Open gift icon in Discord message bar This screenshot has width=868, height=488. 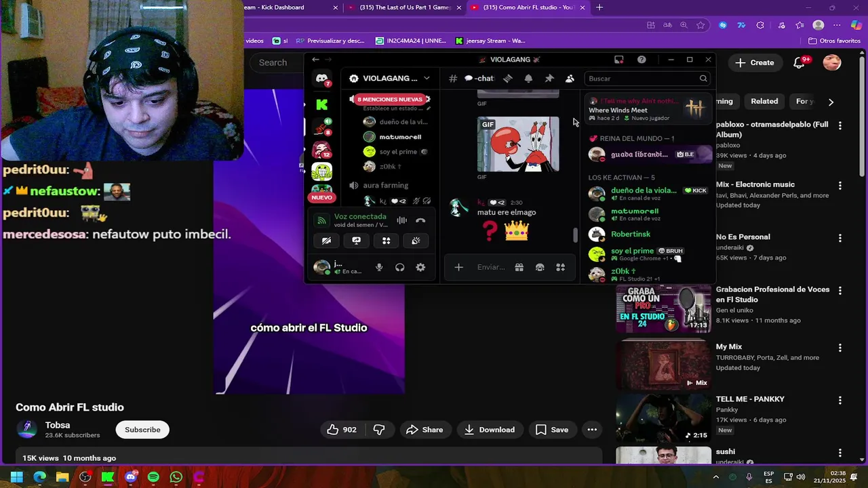point(519,267)
